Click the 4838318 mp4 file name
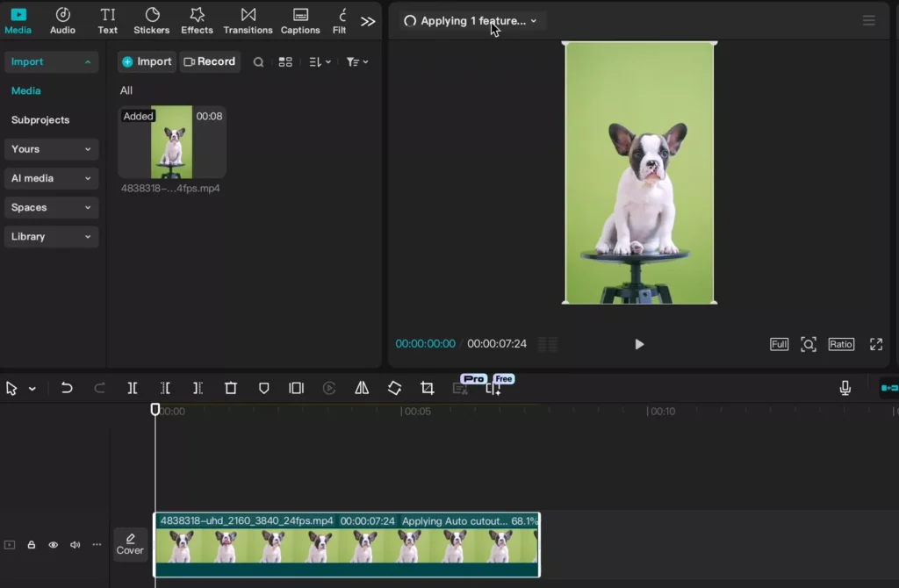 pos(170,188)
